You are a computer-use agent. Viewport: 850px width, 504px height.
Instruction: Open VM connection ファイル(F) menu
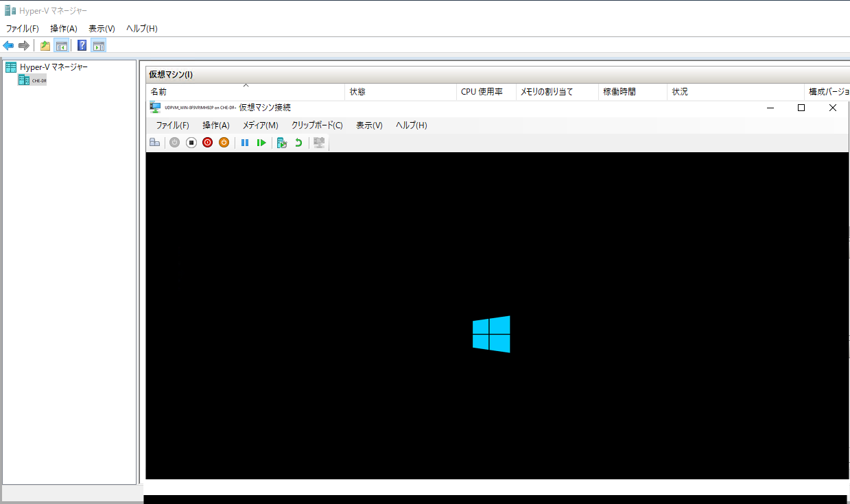coord(172,125)
